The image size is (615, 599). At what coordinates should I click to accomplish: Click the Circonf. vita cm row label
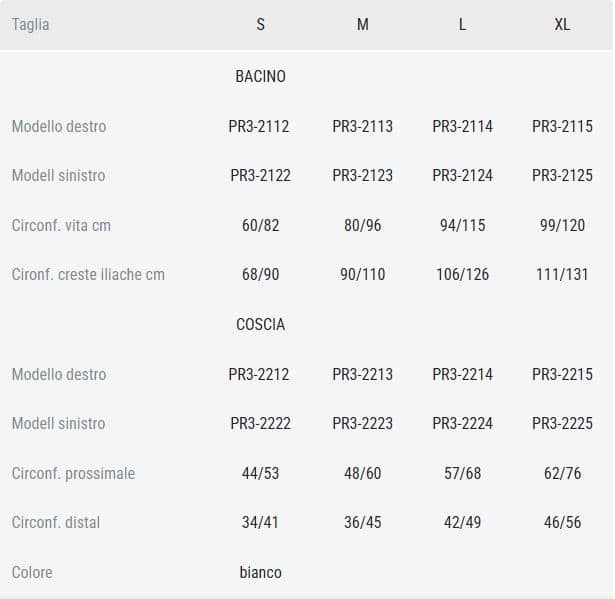coord(61,225)
